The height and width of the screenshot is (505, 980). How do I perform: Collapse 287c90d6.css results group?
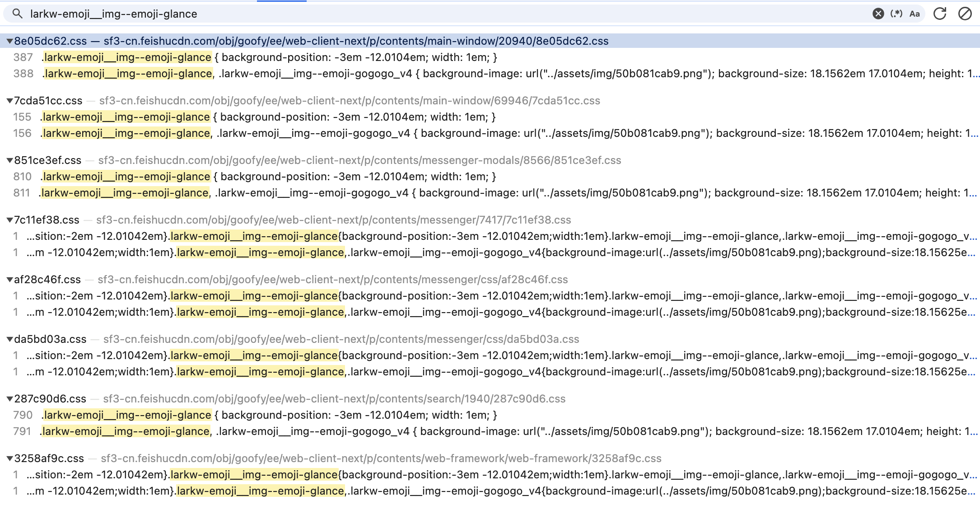click(x=9, y=399)
